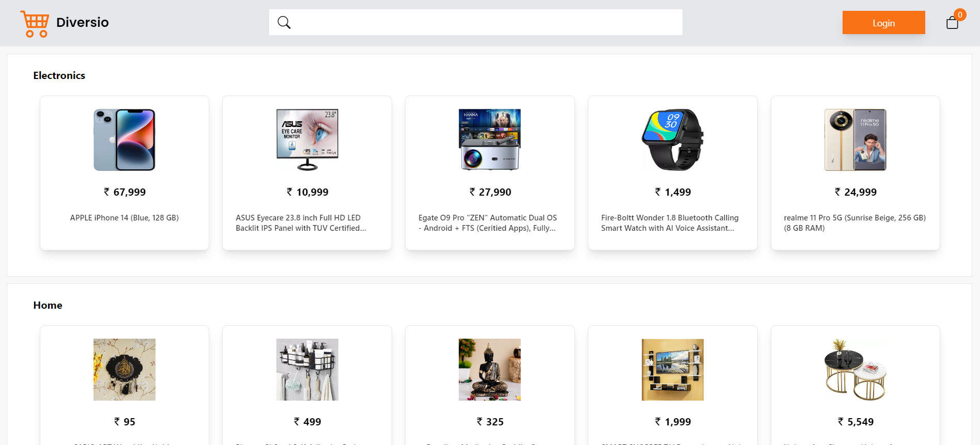The image size is (980, 445).
Task: Open the shopping bag cart icon
Action: pyautogui.click(x=952, y=23)
